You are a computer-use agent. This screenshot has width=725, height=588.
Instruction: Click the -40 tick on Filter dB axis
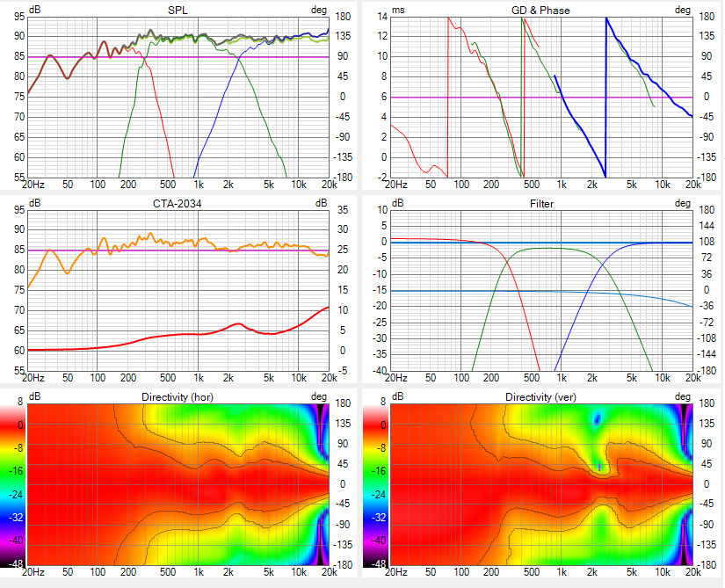380,371
